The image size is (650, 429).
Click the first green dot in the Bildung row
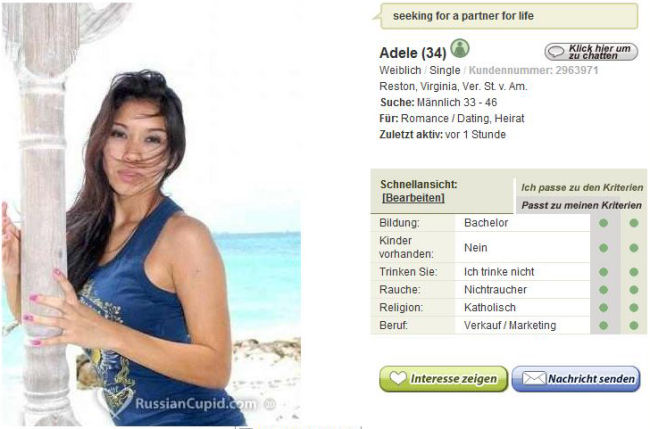pyautogui.click(x=604, y=223)
